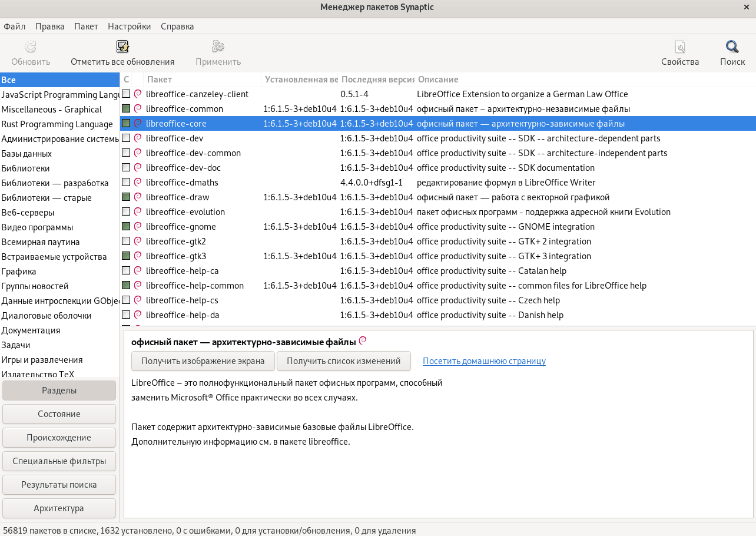The height and width of the screenshot is (536, 756).
Task: Open package Properties (Свойства) icon
Action: [x=680, y=48]
